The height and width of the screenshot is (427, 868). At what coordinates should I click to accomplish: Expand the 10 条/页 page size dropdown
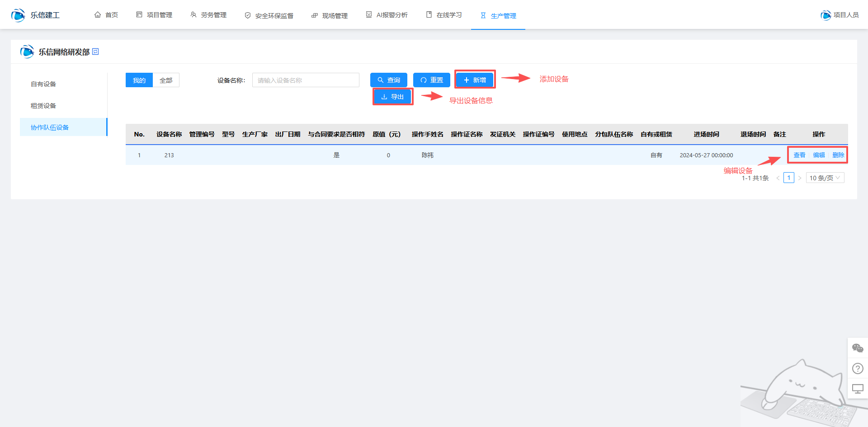[x=825, y=178]
